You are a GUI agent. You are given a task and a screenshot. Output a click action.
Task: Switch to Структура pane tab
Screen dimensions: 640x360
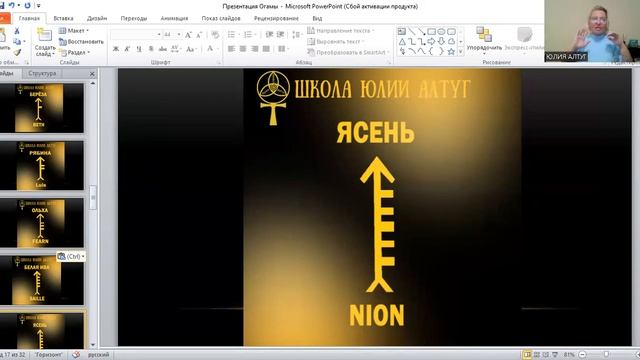(42, 73)
